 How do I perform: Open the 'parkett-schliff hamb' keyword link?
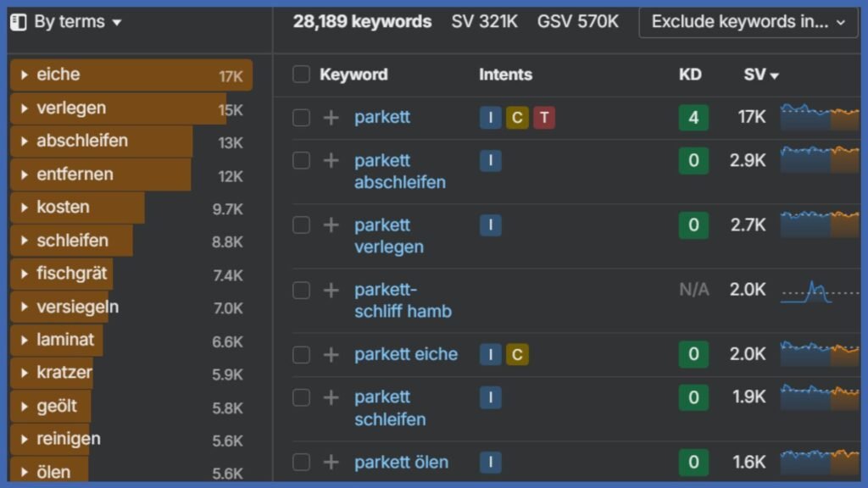pyautogui.click(x=403, y=301)
